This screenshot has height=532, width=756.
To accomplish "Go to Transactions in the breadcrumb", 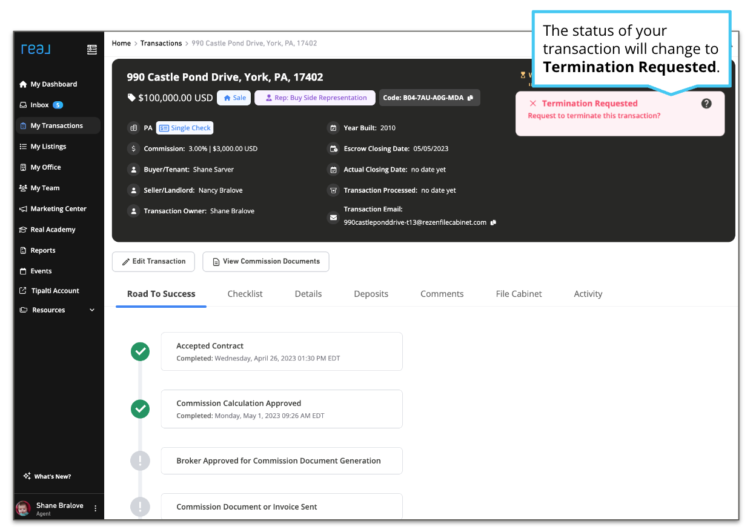I will click(161, 44).
